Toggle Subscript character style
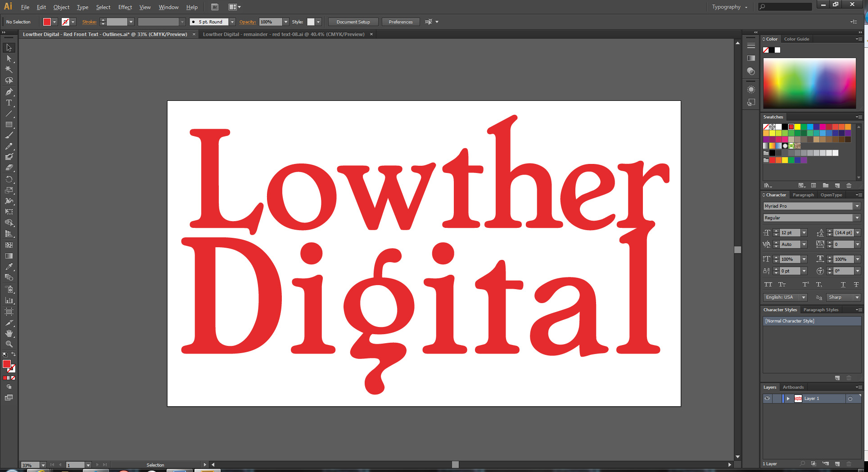868x472 pixels. click(819, 285)
